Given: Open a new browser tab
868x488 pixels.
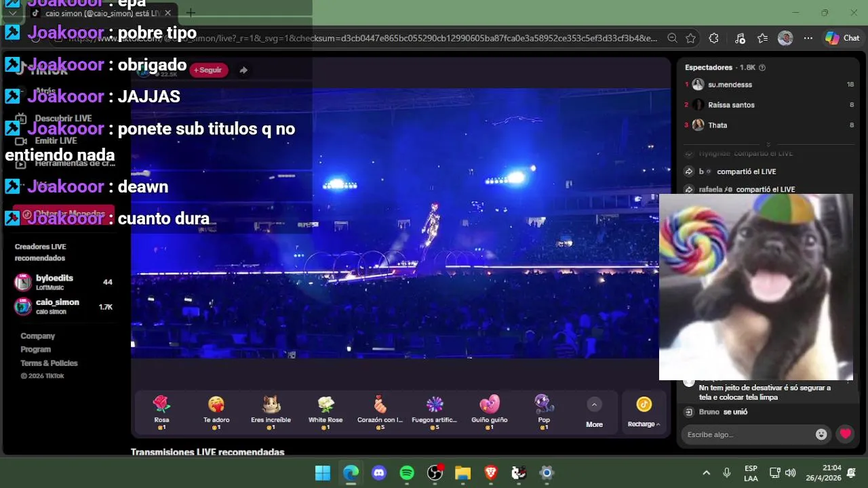Looking at the screenshot, I should click(x=191, y=13).
